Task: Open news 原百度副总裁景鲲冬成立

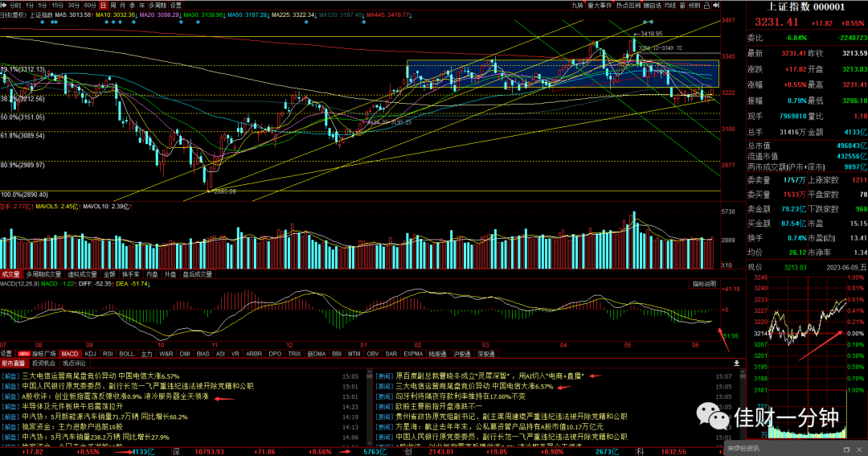Action: [489, 376]
